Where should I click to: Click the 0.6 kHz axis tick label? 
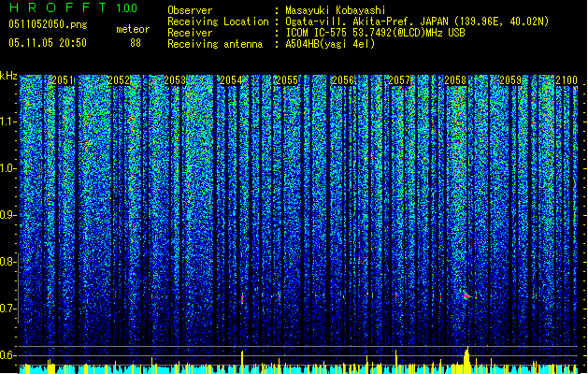(x=7, y=355)
